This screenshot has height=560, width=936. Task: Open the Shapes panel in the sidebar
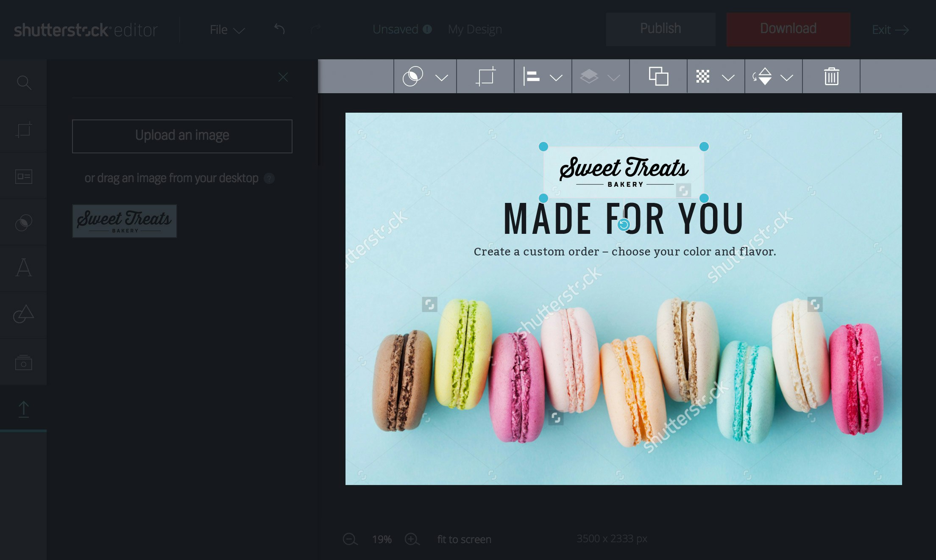[x=24, y=314]
